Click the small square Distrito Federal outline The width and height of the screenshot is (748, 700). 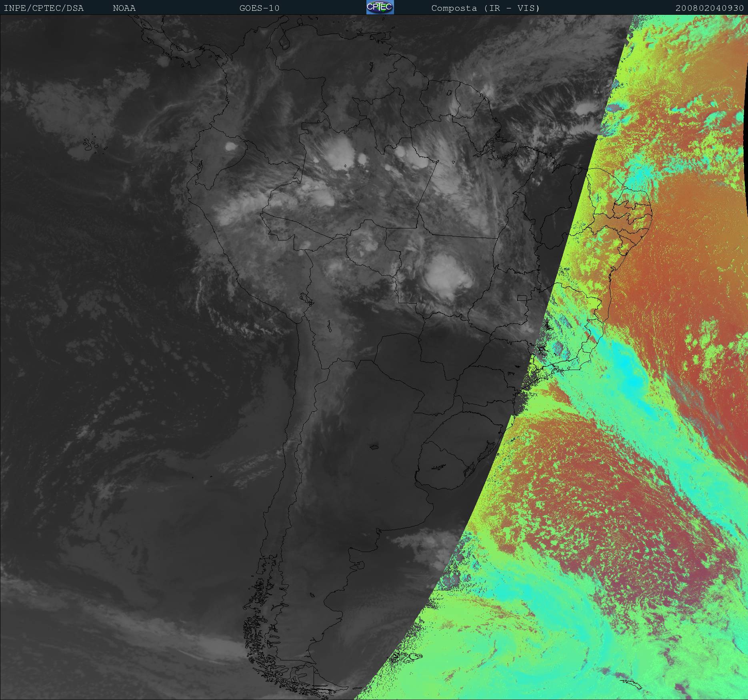click(522, 298)
